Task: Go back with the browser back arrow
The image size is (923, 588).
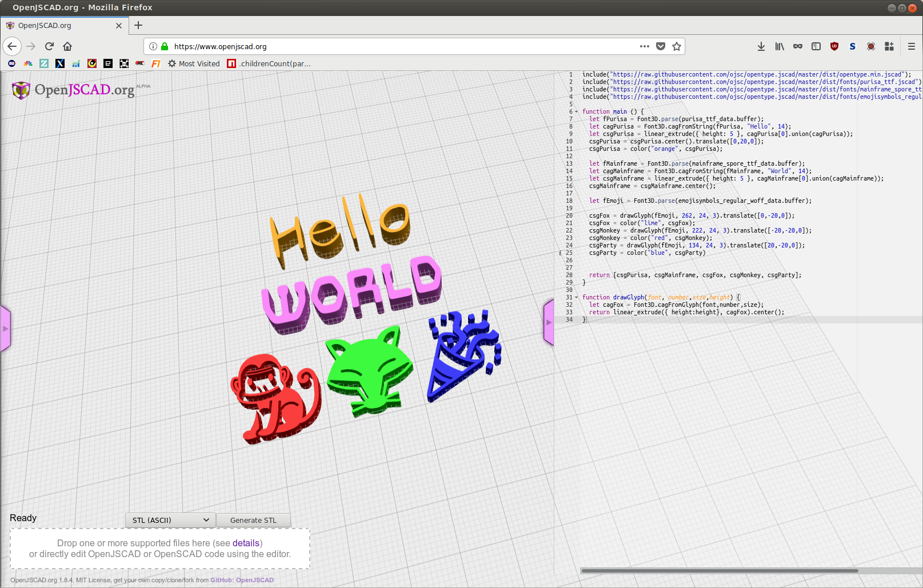Action: tap(12, 46)
